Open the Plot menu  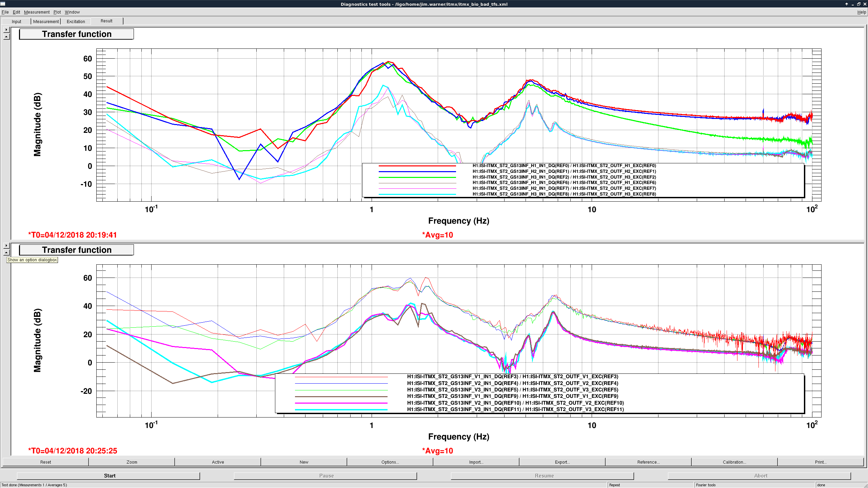point(57,12)
